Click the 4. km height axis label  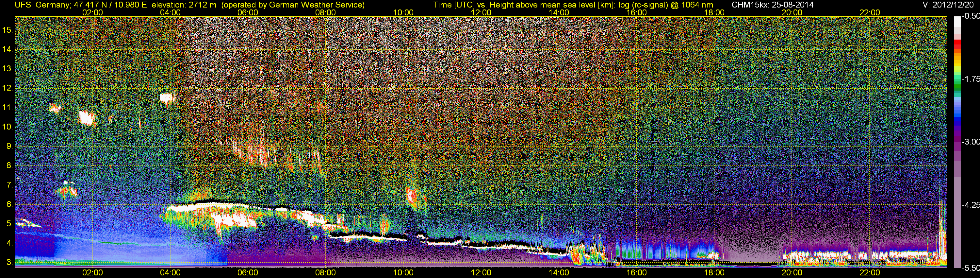coord(10,243)
